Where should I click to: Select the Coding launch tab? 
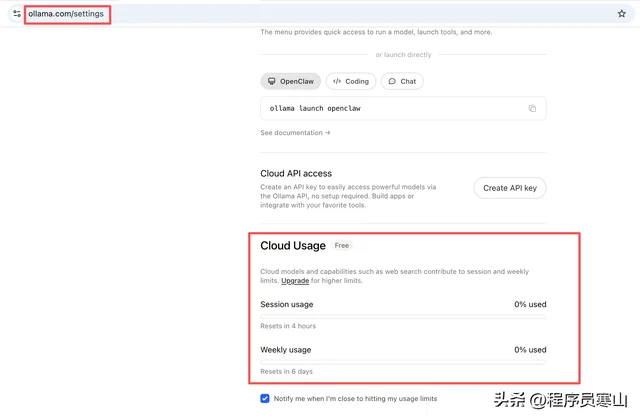tap(351, 81)
